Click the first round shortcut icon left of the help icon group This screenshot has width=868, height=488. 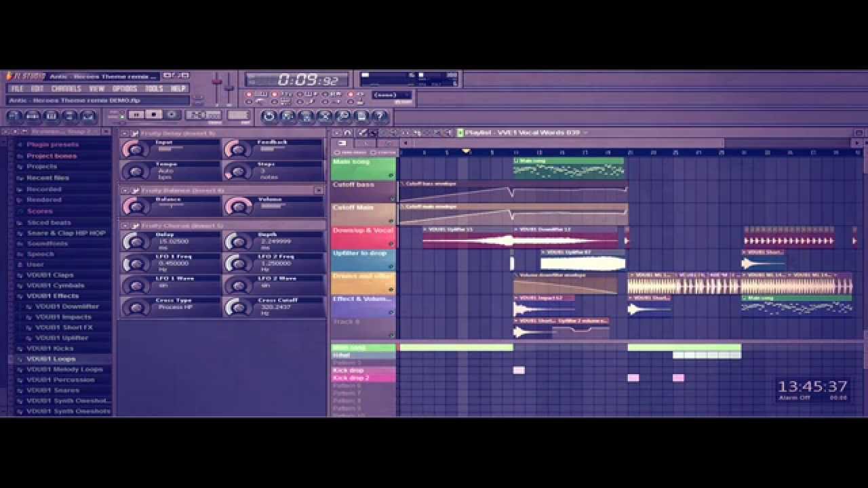[x=269, y=117]
